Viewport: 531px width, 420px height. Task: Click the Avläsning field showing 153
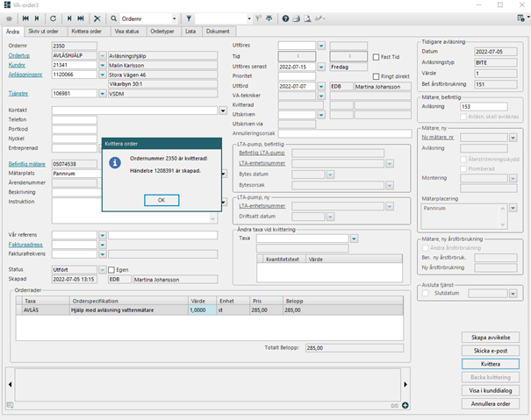coord(484,107)
